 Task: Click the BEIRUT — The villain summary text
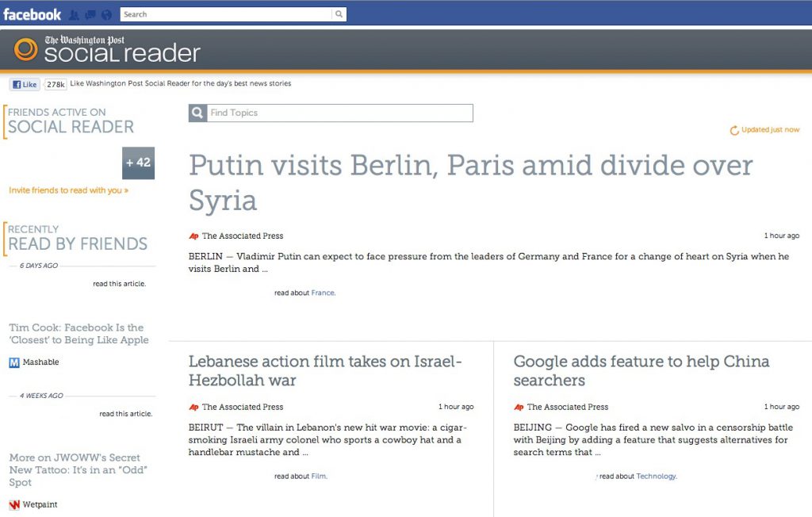327,440
